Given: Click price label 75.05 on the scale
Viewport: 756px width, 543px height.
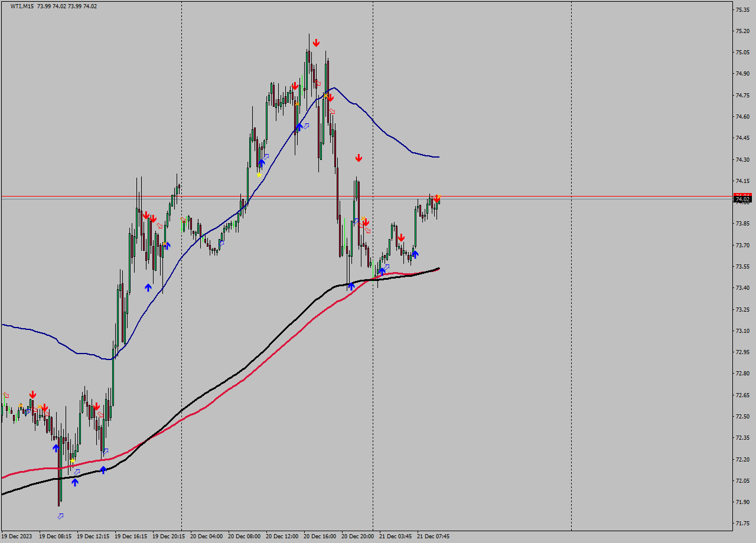Looking at the screenshot, I should 742,53.
